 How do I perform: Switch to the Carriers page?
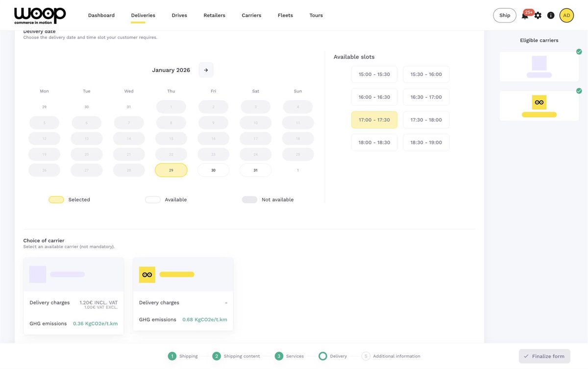pos(251,16)
